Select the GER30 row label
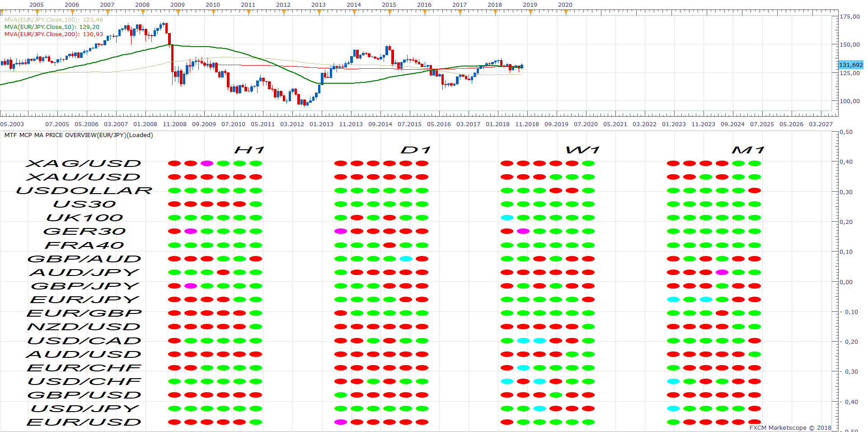 pyautogui.click(x=84, y=232)
